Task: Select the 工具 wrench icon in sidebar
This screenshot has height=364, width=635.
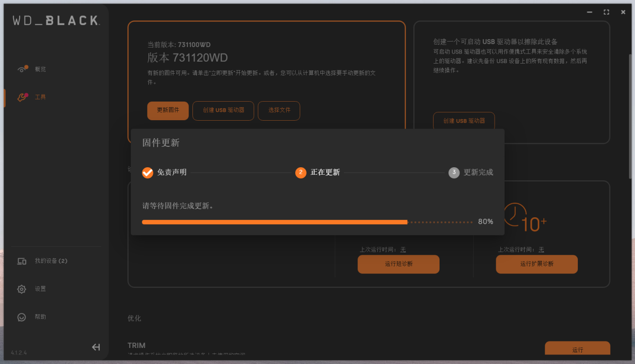Action: (x=22, y=97)
